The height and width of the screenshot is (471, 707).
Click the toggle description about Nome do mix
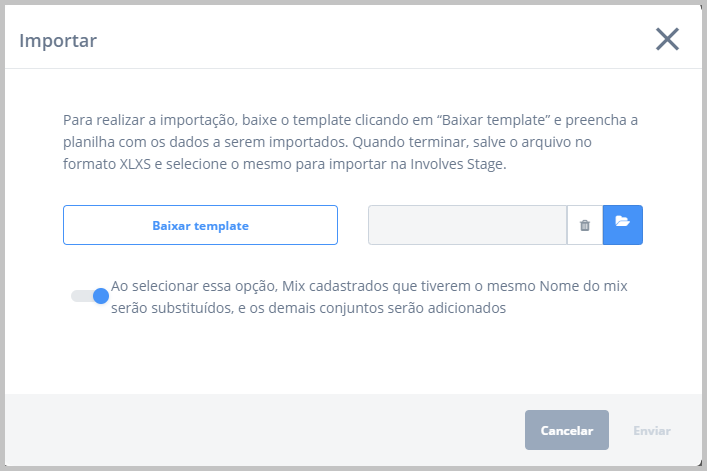coord(369,297)
